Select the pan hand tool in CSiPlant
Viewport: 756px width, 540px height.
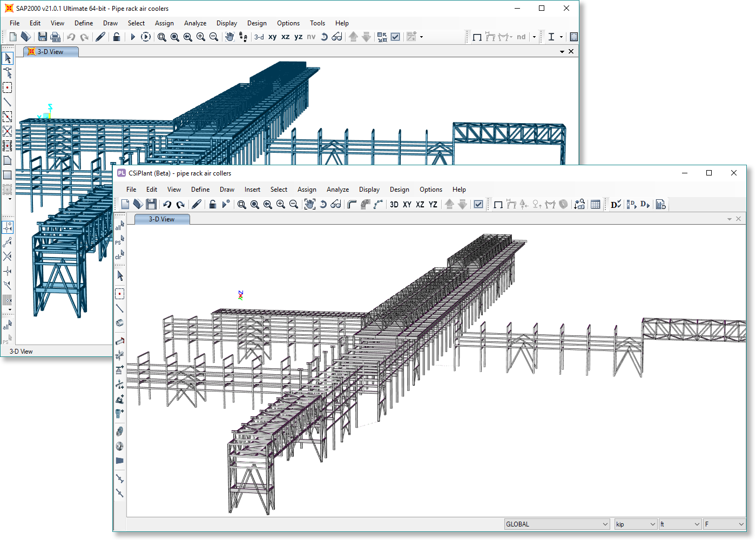pos(310,204)
